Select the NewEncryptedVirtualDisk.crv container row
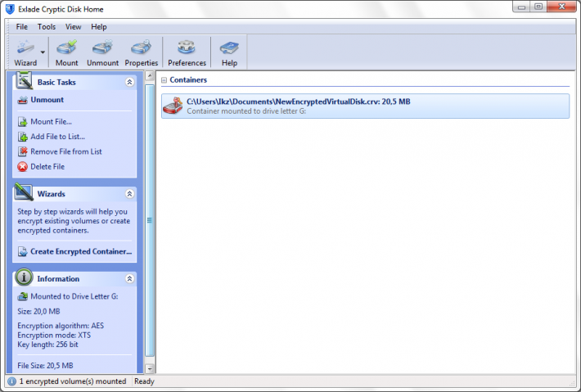 [365, 106]
